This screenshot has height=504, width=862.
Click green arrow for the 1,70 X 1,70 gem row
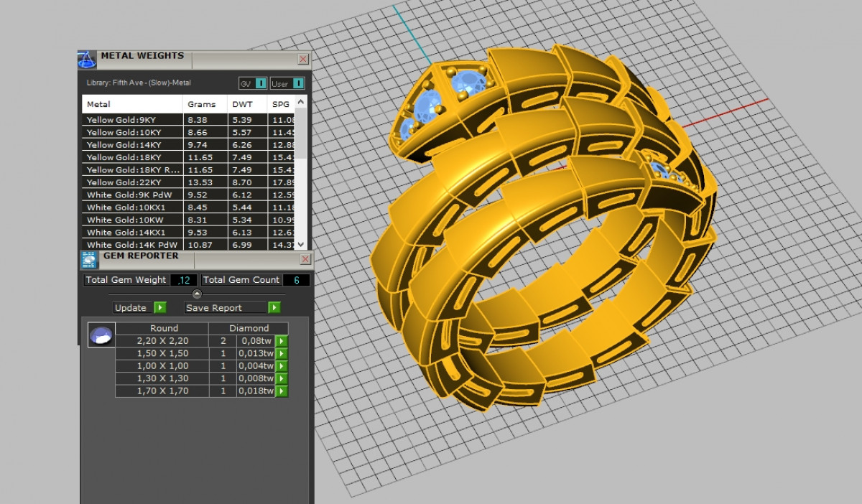[282, 391]
